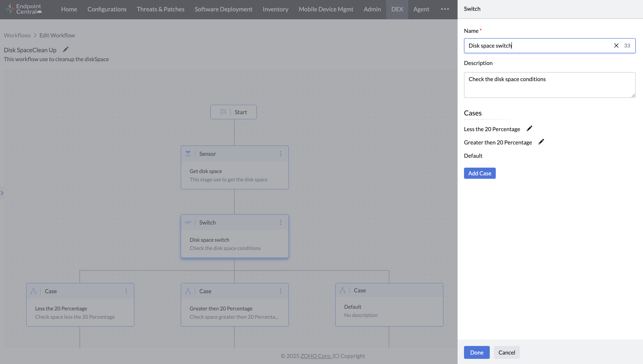Open the Switch node kebab menu
Viewport: 643px width, 364px height.
click(281, 222)
